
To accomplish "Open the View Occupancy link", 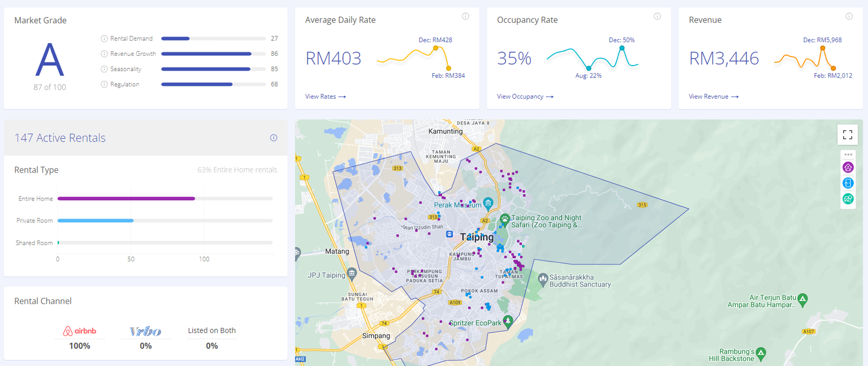I will click(x=525, y=97).
